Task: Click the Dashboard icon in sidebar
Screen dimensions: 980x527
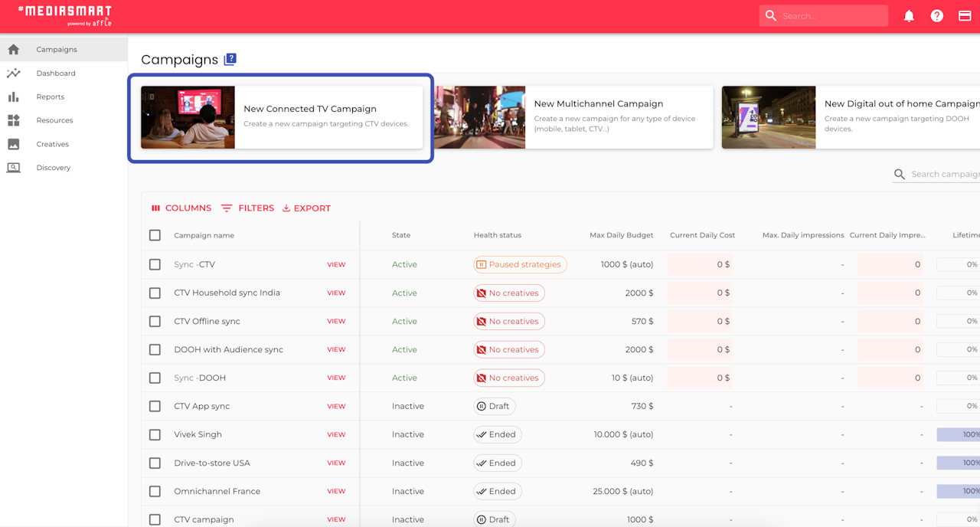Action: (14, 74)
